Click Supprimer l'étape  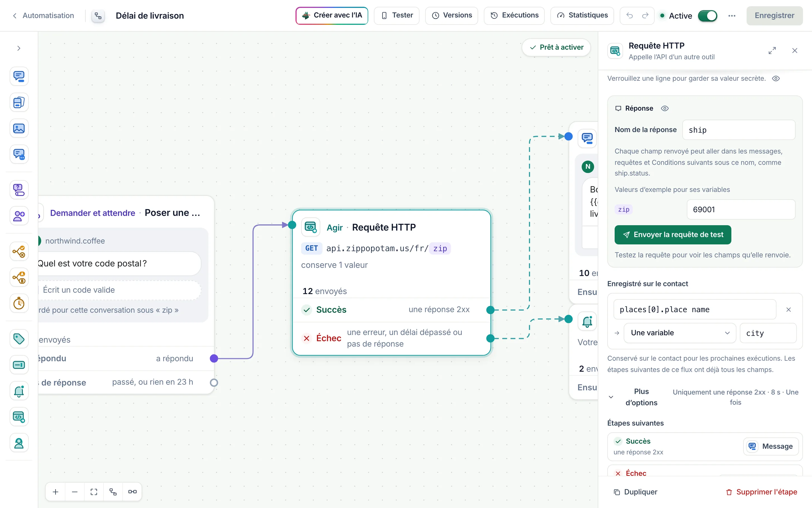761,492
